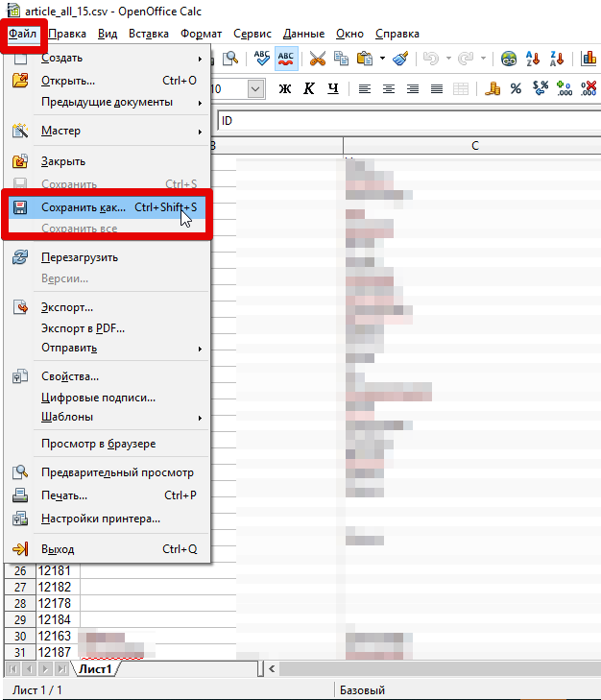Select column C header
601x700 pixels.
pyautogui.click(x=472, y=146)
